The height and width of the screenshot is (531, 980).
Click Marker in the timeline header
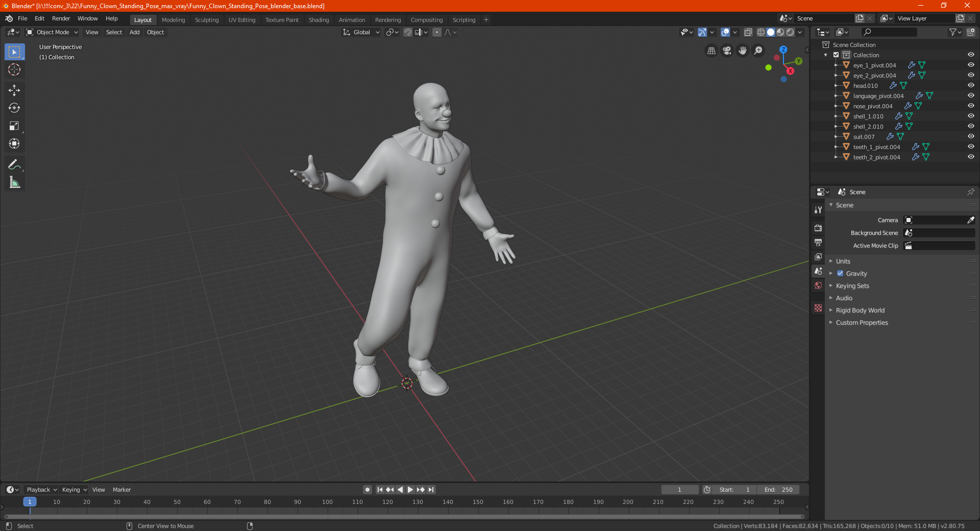click(121, 490)
